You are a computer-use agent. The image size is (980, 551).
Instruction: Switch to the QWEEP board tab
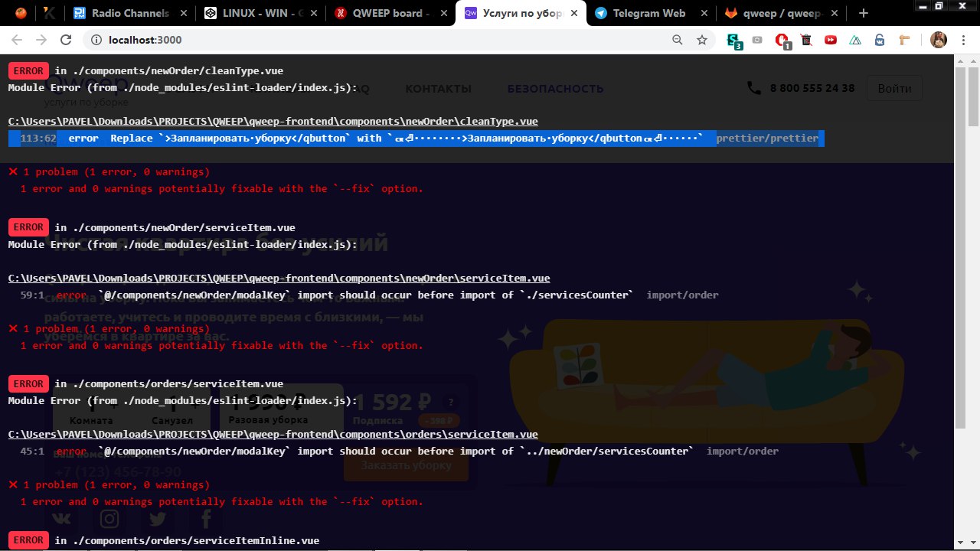(x=390, y=13)
